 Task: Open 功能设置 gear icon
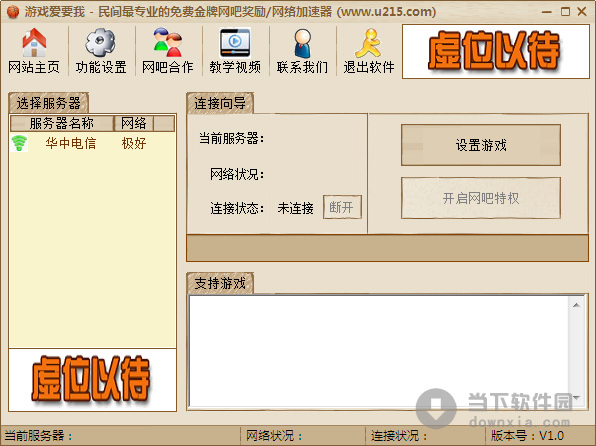100,42
